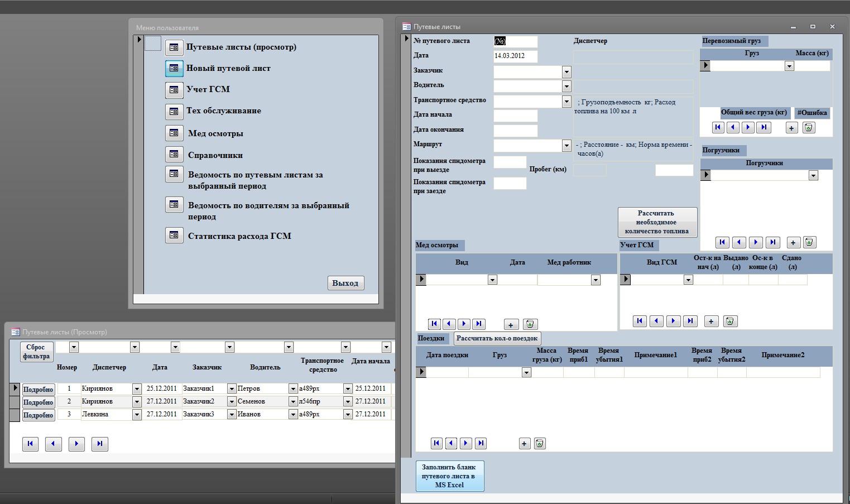Select the Кириянов cell in row 2

click(x=106, y=401)
